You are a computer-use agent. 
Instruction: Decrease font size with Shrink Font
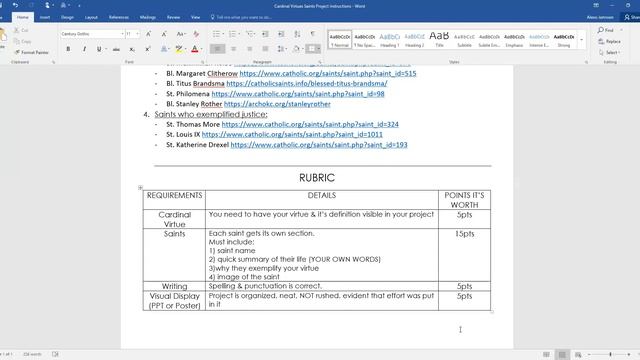tap(164, 34)
